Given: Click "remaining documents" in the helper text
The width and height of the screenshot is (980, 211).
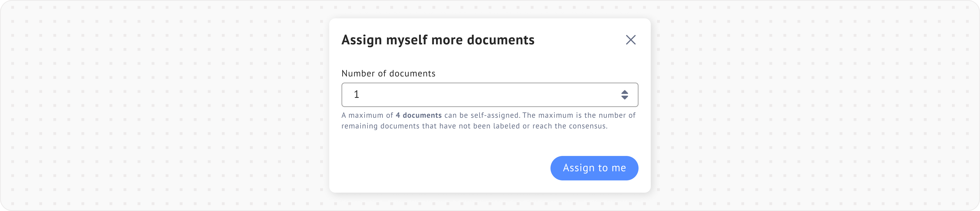Looking at the screenshot, I should pyautogui.click(x=381, y=126).
